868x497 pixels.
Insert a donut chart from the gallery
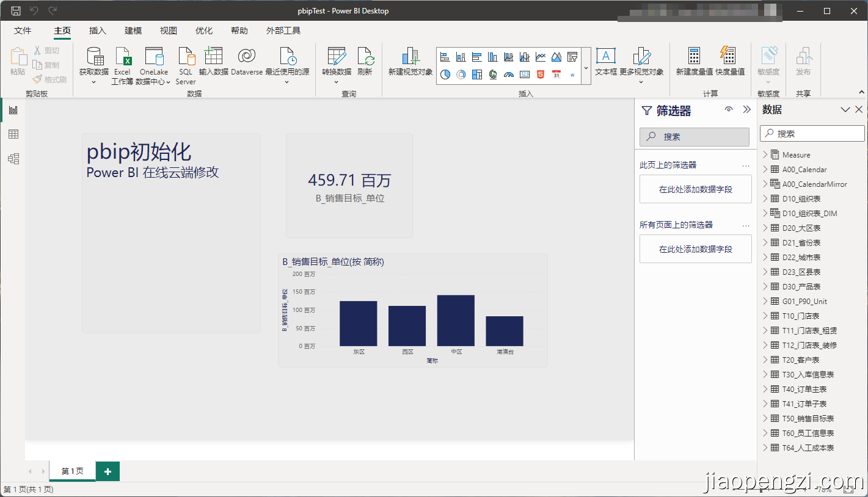click(x=461, y=74)
